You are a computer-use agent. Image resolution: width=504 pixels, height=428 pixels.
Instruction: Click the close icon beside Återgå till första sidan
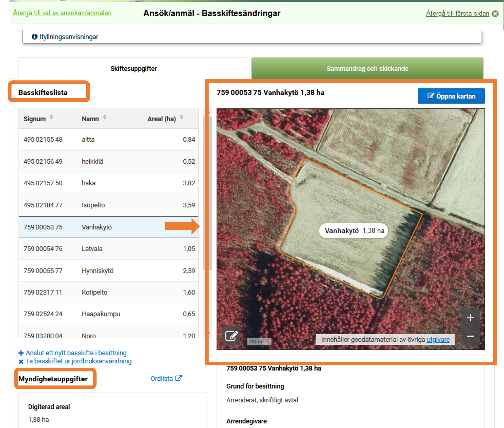point(495,14)
